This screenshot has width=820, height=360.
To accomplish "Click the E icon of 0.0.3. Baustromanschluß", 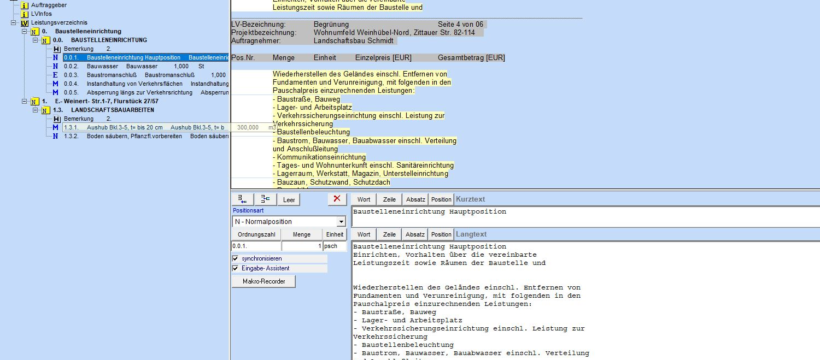I will click(x=56, y=75).
